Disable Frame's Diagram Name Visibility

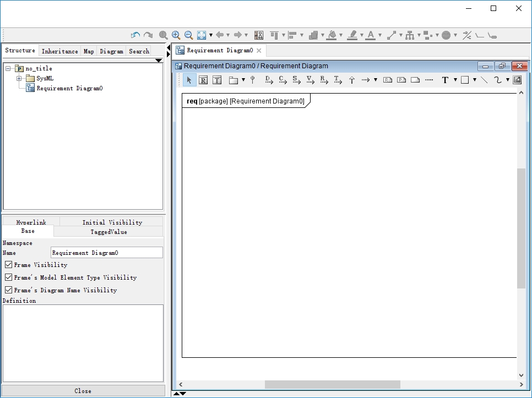pos(8,290)
